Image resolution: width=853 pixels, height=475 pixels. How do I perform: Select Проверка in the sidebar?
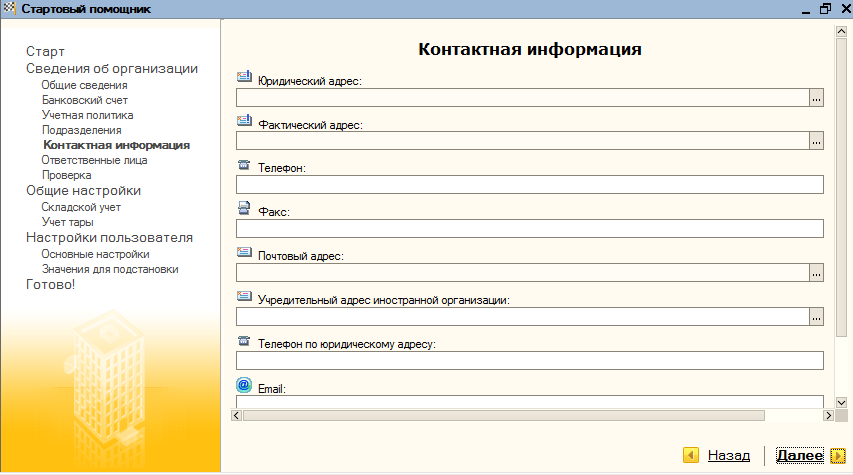click(66, 175)
